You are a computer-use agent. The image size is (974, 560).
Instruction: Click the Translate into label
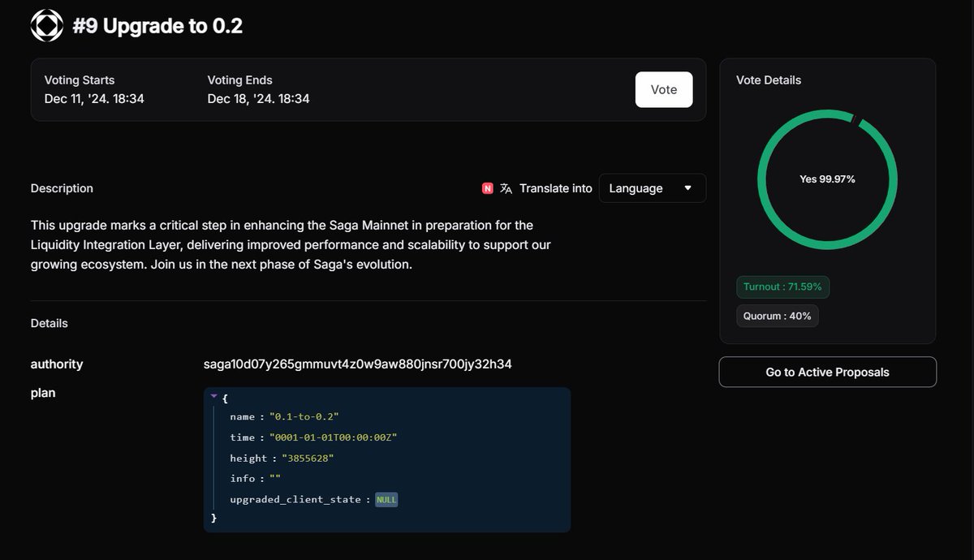[556, 188]
